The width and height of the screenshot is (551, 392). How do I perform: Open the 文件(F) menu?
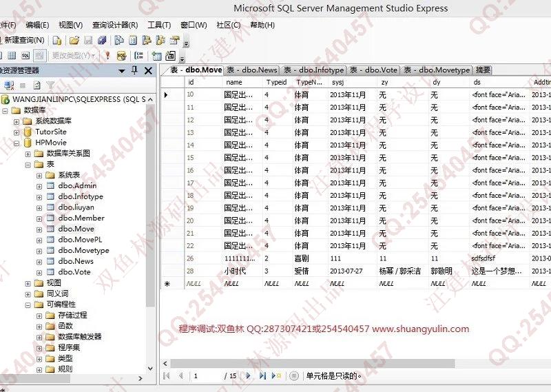pos(8,25)
